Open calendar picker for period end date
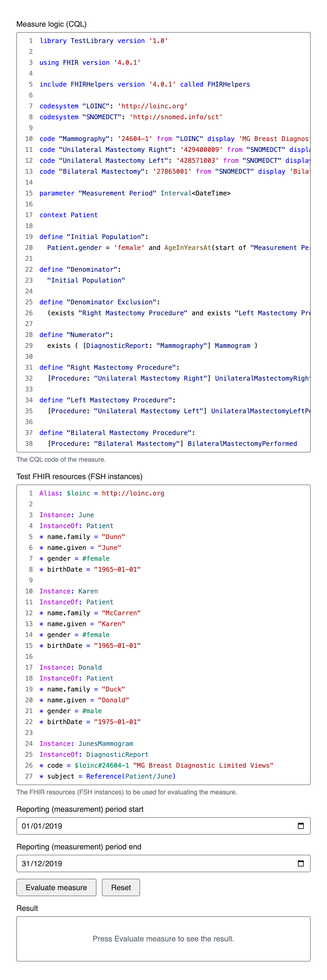 (x=300, y=863)
